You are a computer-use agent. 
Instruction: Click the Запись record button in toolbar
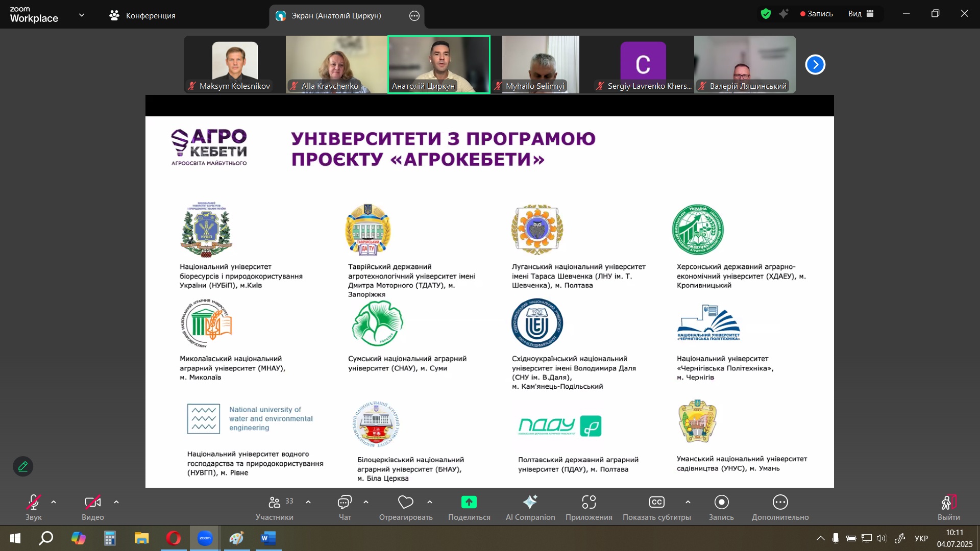point(721,503)
